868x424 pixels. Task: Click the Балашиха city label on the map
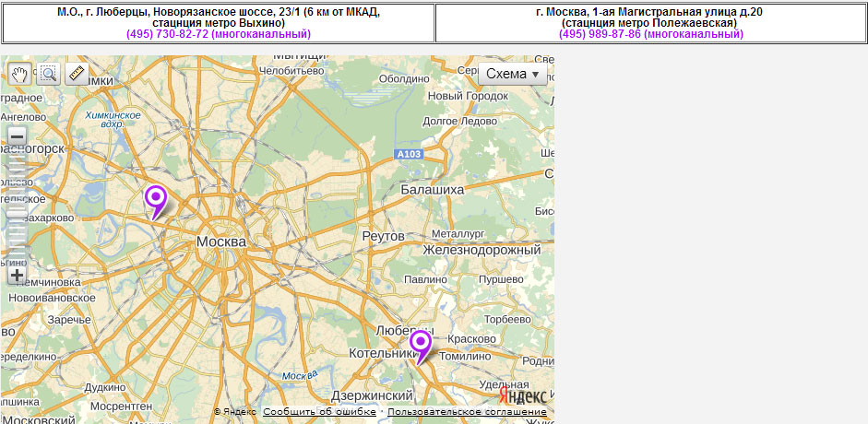432,189
